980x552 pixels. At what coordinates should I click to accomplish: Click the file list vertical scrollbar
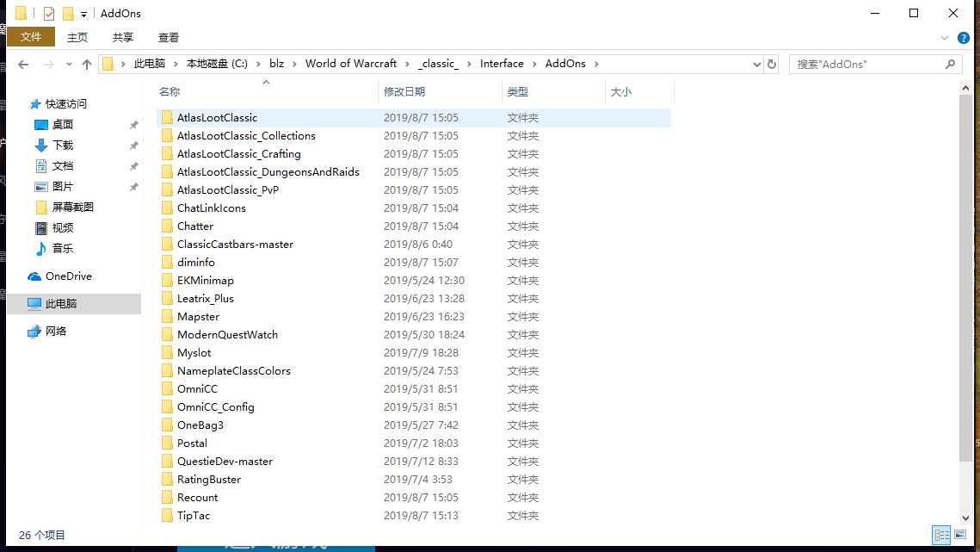click(x=965, y=278)
